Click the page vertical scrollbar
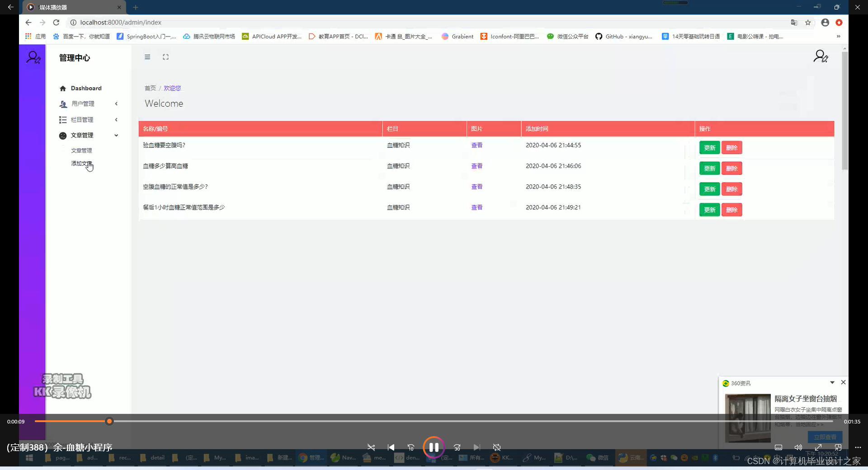Image resolution: width=868 pixels, height=470 pixels. pos(844,111)
